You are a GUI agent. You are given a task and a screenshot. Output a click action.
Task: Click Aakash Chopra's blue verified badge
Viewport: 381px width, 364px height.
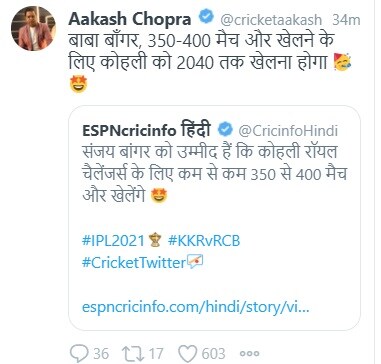pyautogui.click(x=206, y=17)
